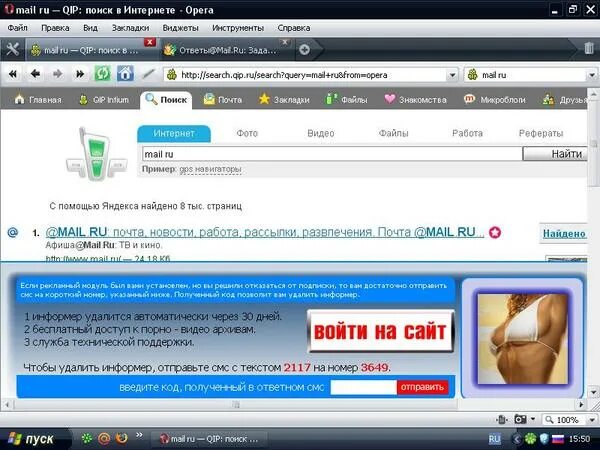
Task: Switch to the Ответы@Mail.Ru tab
Action: click(227, 50)
